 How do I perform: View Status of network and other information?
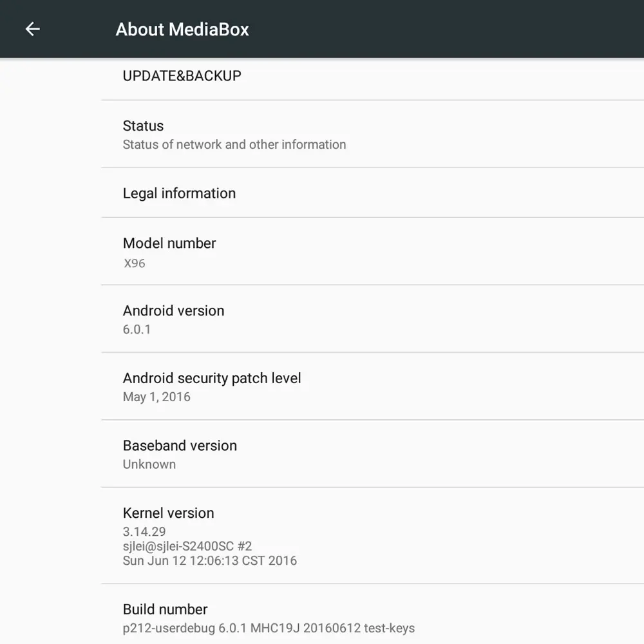tap(234, 144)
